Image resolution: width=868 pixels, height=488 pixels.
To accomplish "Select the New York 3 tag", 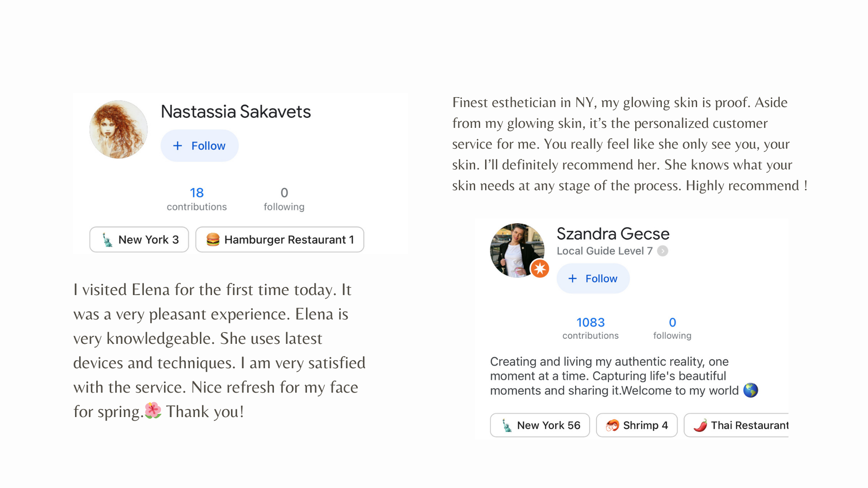I will pos(139,239).
